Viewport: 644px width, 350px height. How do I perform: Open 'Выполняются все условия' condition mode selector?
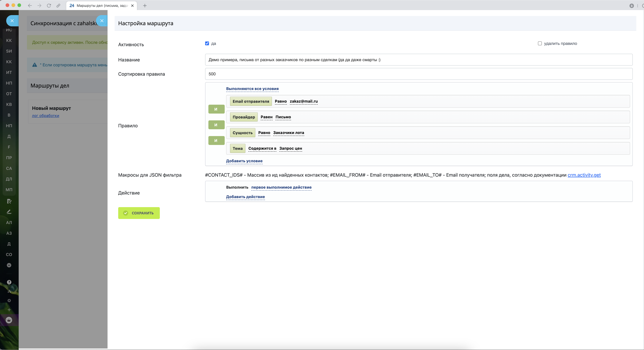(252, 89)
